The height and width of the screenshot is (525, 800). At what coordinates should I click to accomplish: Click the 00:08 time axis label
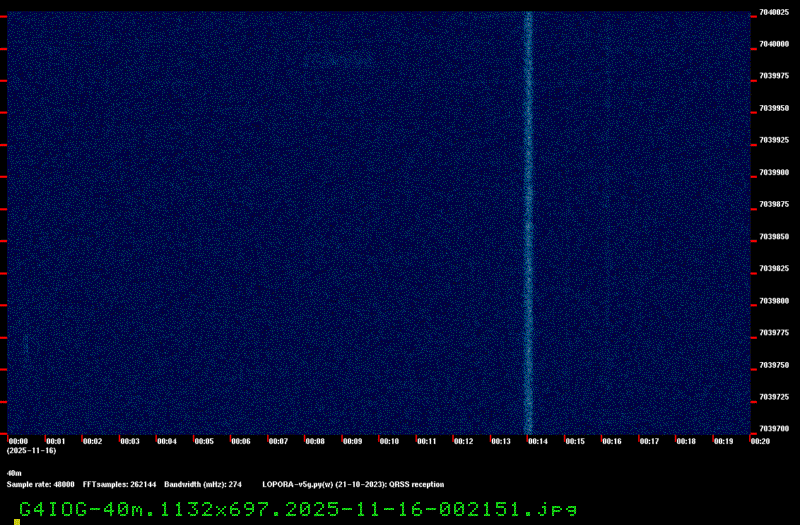[x=315, y=441]
